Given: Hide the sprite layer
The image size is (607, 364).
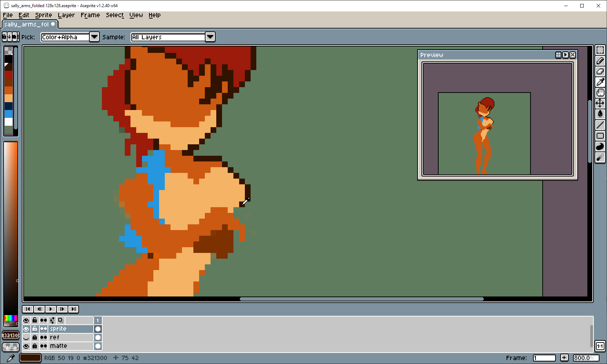Looking at the screenshot, I should 26,329.
